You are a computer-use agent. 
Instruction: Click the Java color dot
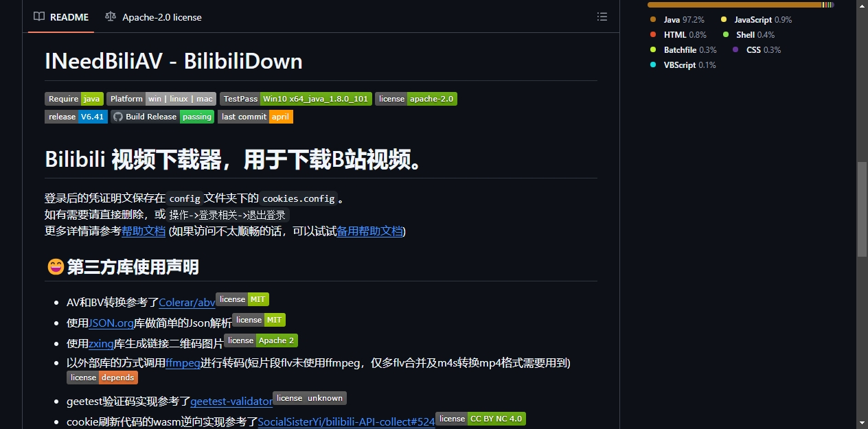[x=653, y=20]
